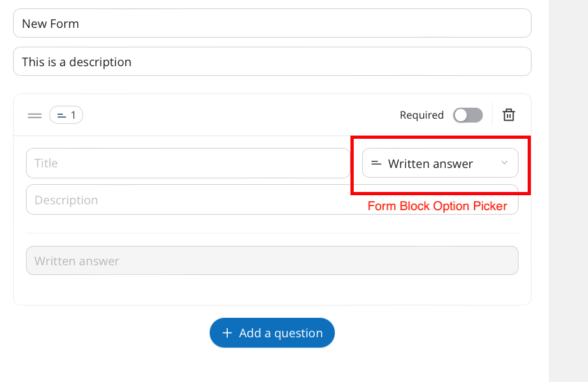Expand the dropdown chevron arrow

504,163
